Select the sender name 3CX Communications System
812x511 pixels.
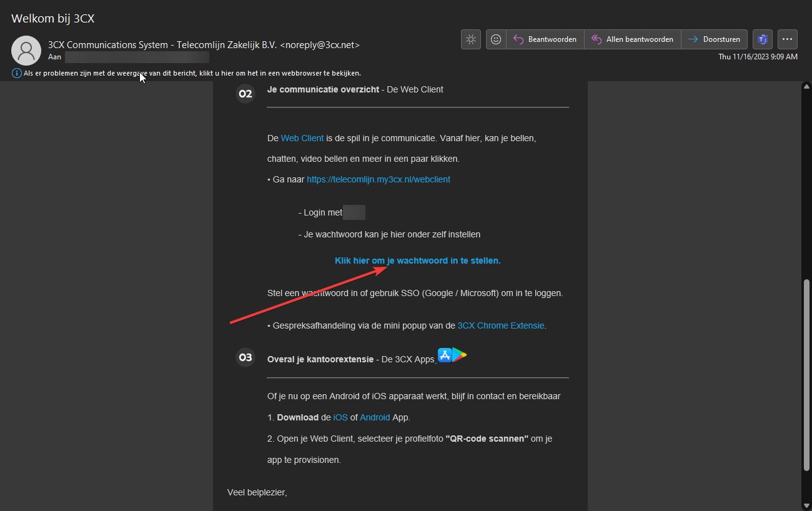(108, 45)
